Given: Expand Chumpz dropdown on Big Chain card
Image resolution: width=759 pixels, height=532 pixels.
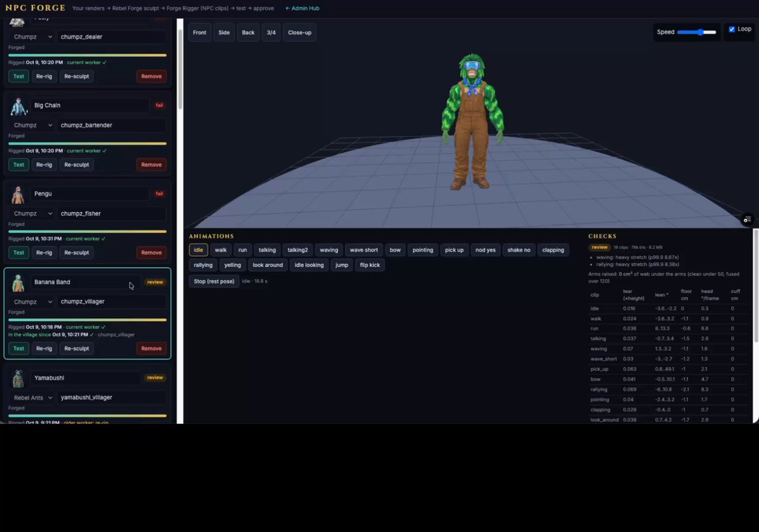Looking at the screenshot, I should tap(32, 125).
